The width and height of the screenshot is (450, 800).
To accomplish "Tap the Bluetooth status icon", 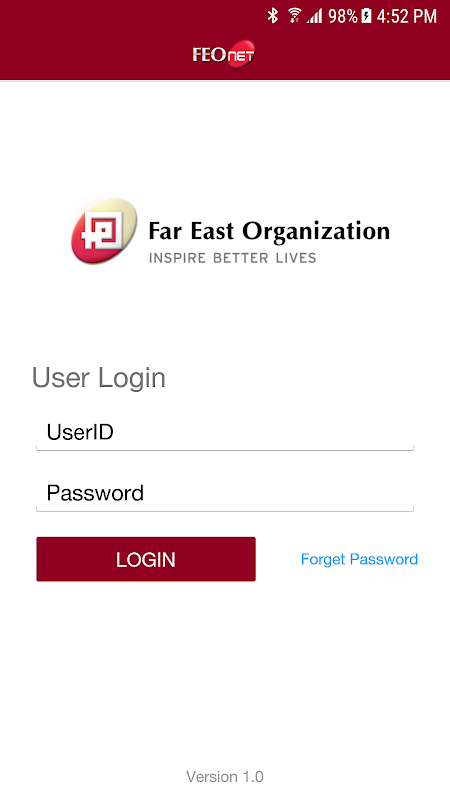I will tap(273, 16).
